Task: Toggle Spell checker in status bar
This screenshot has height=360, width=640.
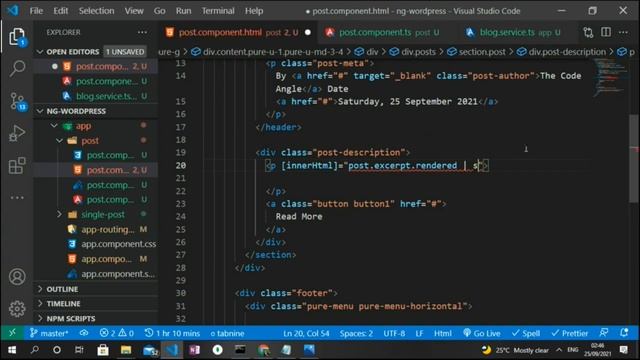Action: pyautogui.click(x=526, y=333)
